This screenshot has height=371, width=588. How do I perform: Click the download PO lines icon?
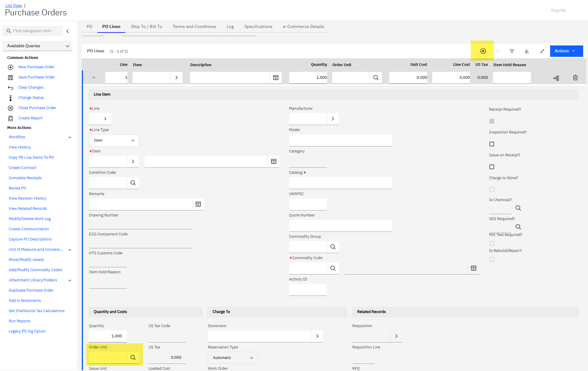(527, 51)
